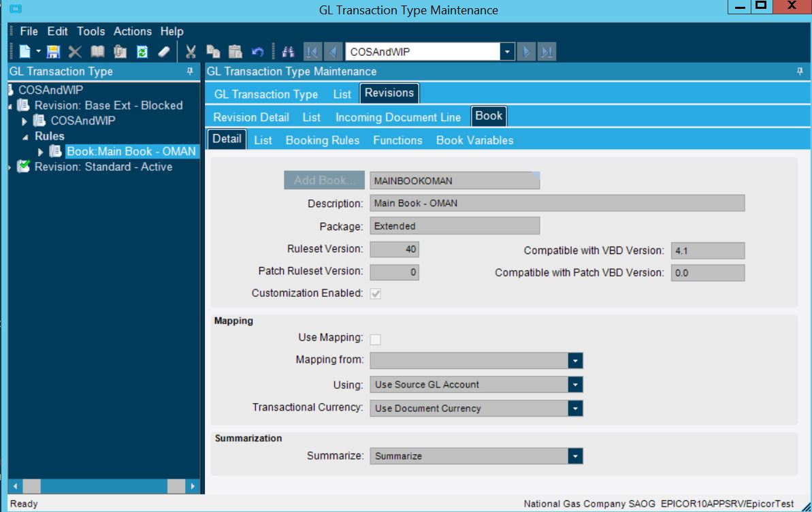Select the Detail sub-tab
The width and height of the screenshot is (812, 512).
(227, 139)
